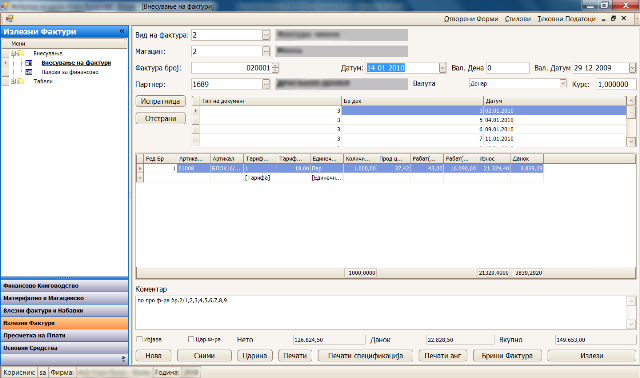Open the Вал. Датум date dropdown

[x=632, y=68]
